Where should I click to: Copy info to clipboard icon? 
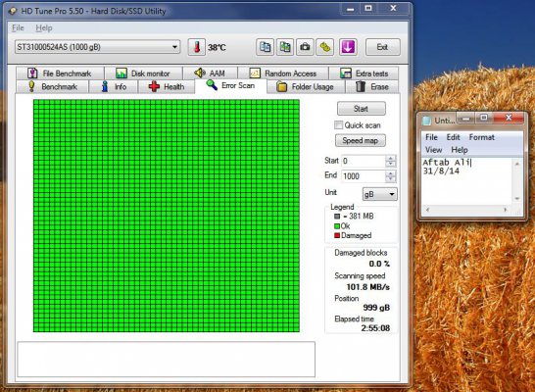pyautogui.click(x=266, y=47)
